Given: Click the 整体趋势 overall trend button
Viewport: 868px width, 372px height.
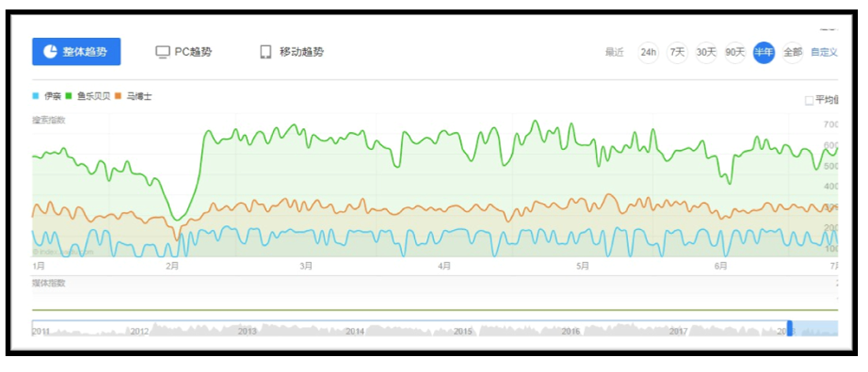Looking at the screenshot, I should [x=77, y=52].
